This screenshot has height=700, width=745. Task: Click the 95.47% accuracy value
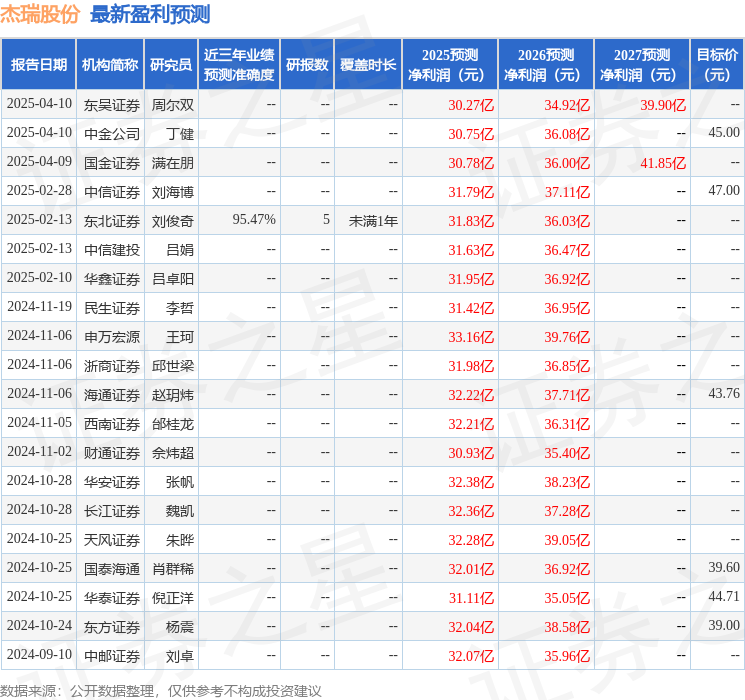pos(254,220)
